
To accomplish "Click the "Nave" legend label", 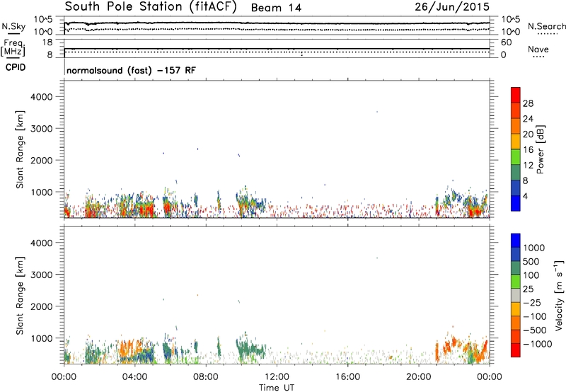I will tap(538, 49).
